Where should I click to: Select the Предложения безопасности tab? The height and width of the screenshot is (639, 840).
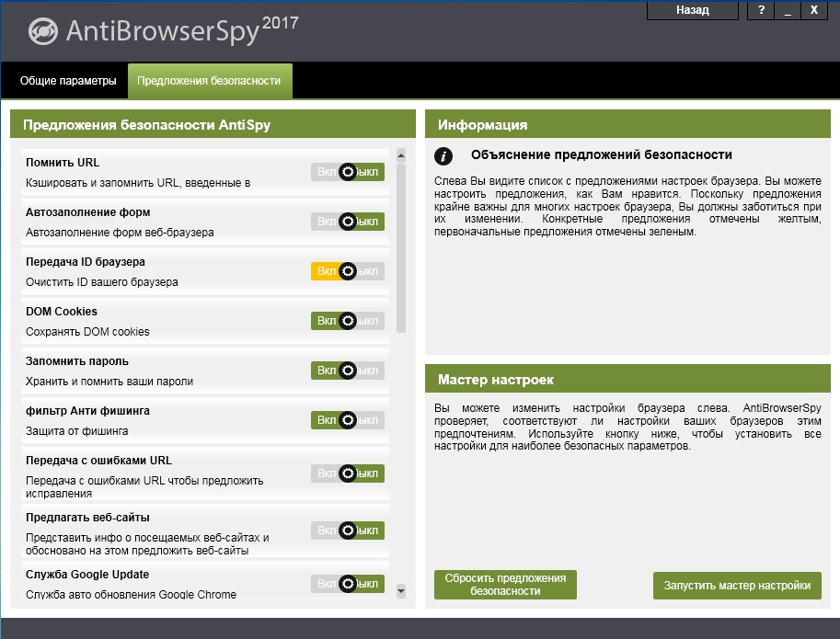210,81
